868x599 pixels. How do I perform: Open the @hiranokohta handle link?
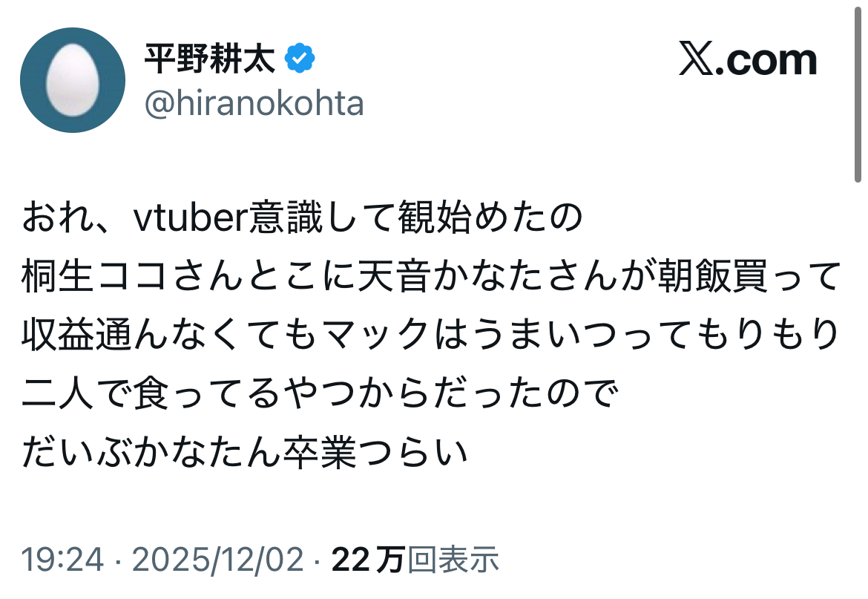coord(254,103)
